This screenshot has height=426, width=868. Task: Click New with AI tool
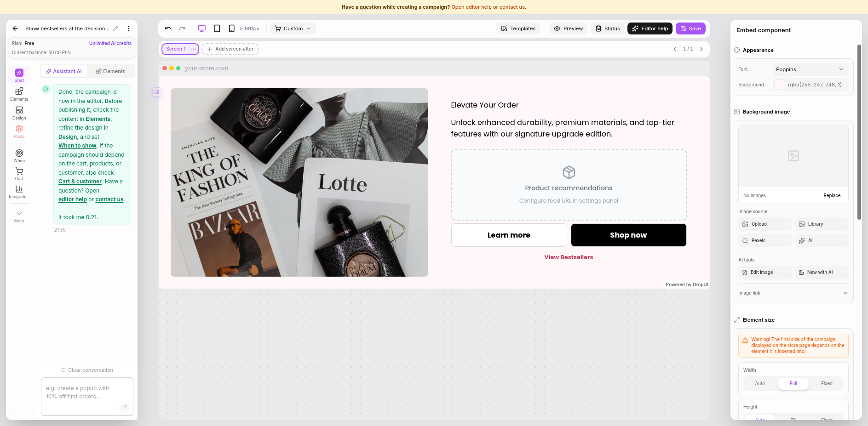pos(822,273)
